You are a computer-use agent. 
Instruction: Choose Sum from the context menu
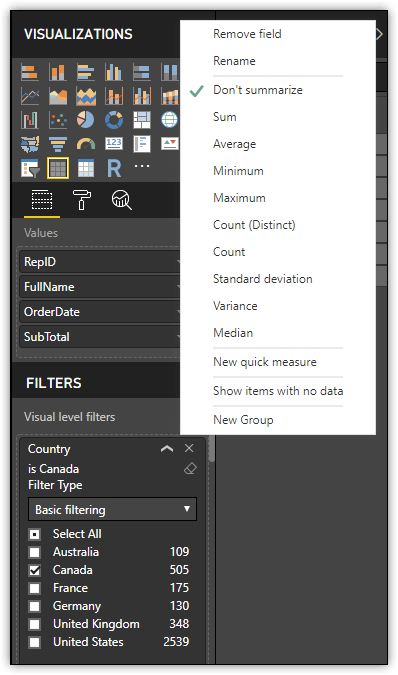point(225,117)
